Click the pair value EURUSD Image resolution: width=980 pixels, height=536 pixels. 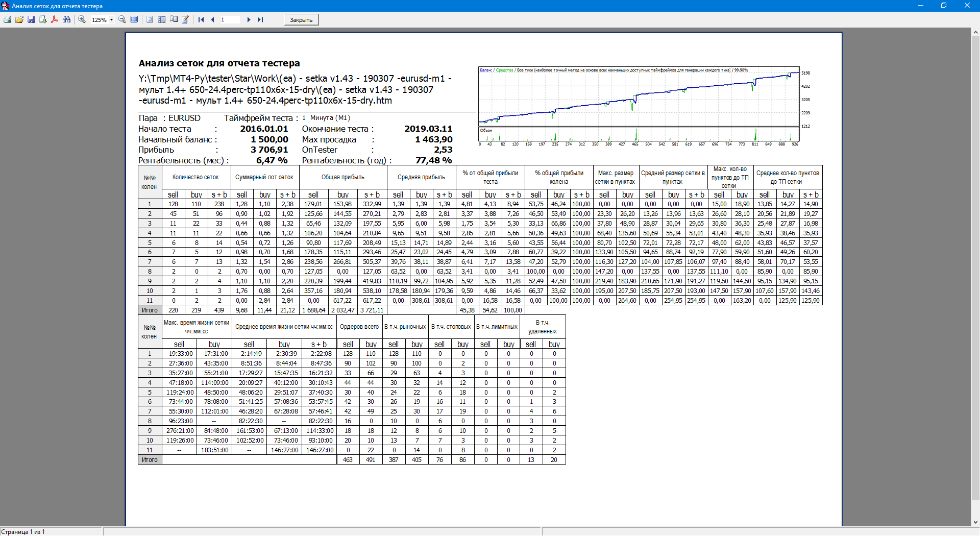click(184, 118)
